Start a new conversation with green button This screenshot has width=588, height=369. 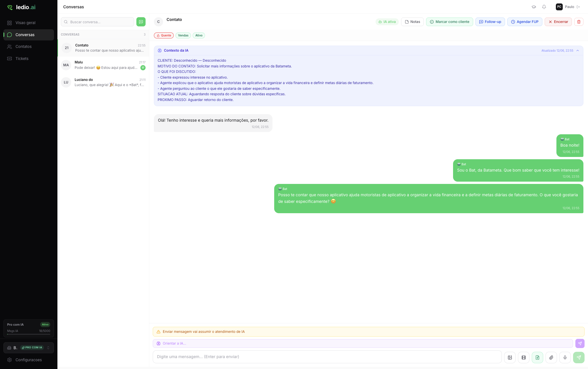[141, 22]
